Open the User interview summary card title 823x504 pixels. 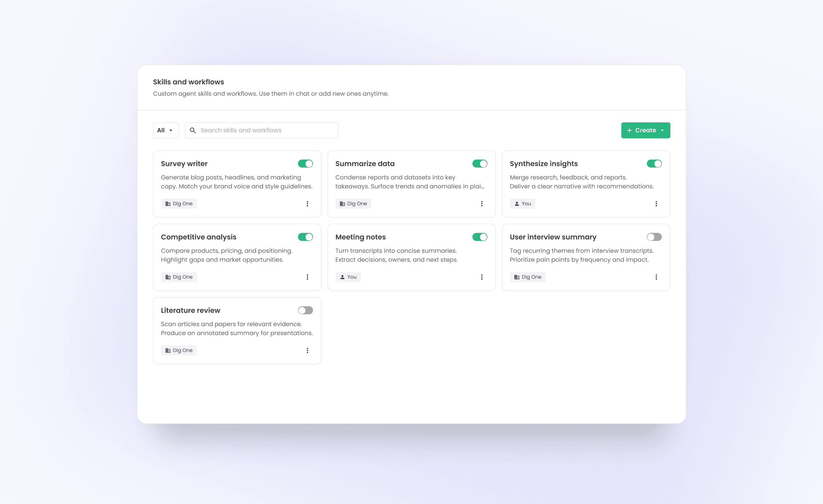point(553,237)
